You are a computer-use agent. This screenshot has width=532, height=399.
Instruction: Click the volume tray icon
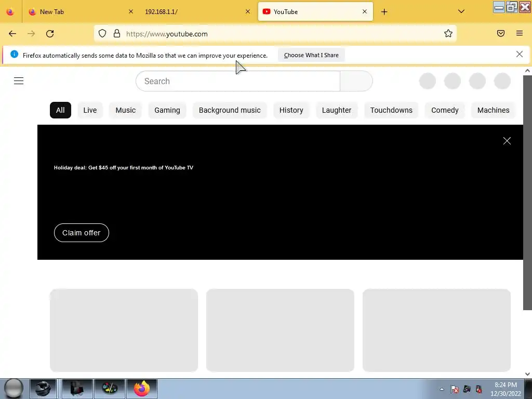click(x=478, y=389)
